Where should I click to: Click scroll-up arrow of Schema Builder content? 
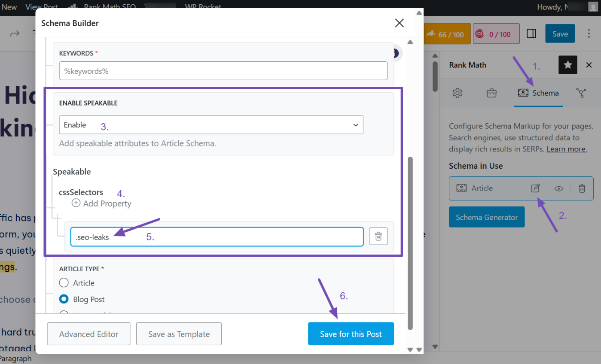coord(410,42)
